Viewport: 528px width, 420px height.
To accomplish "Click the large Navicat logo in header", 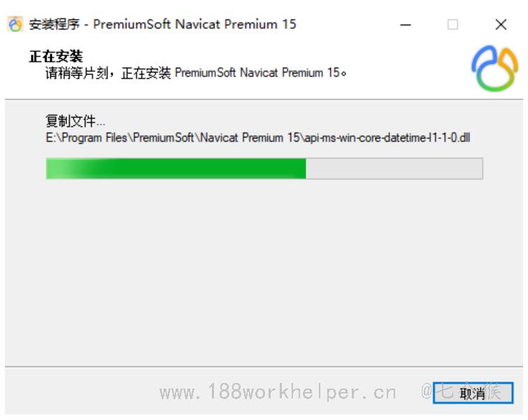I will coord(494,68).
